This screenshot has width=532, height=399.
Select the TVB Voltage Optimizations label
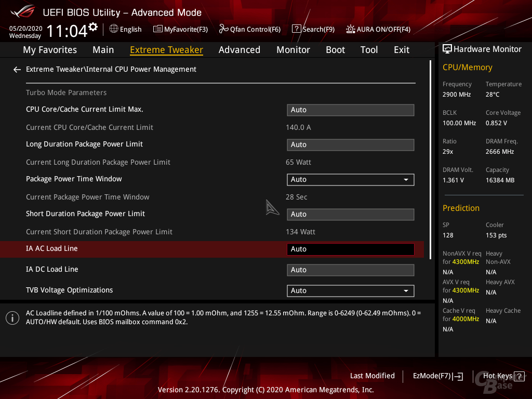click(x=69, y=290)
